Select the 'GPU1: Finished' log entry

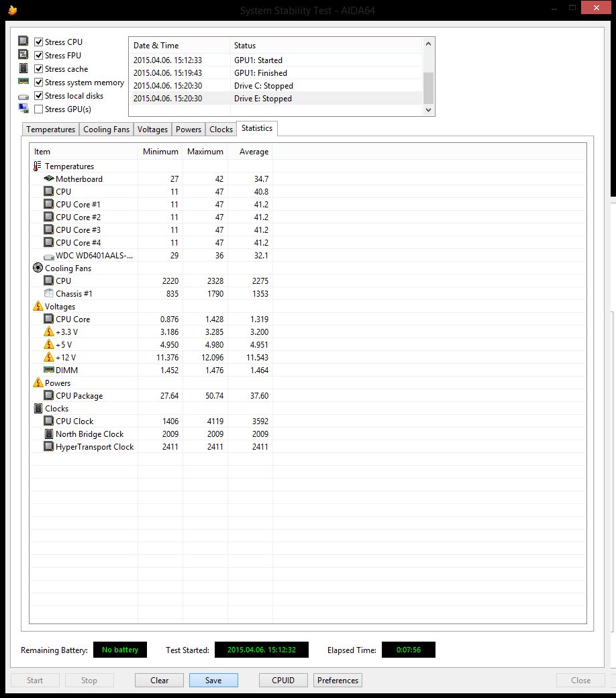(x=276, y=73)
